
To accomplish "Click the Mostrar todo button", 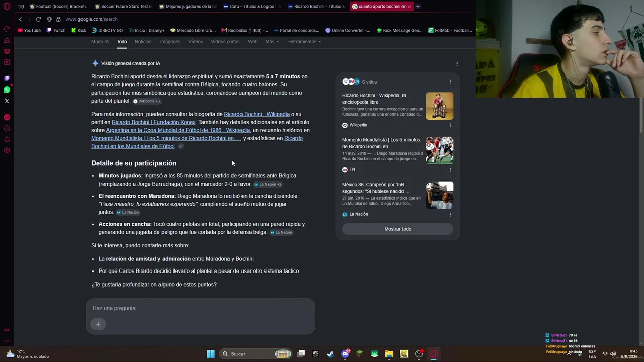I will 397,229.
